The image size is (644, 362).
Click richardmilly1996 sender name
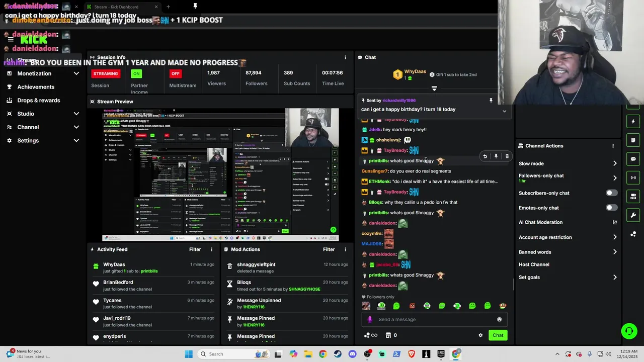[399, 101]
